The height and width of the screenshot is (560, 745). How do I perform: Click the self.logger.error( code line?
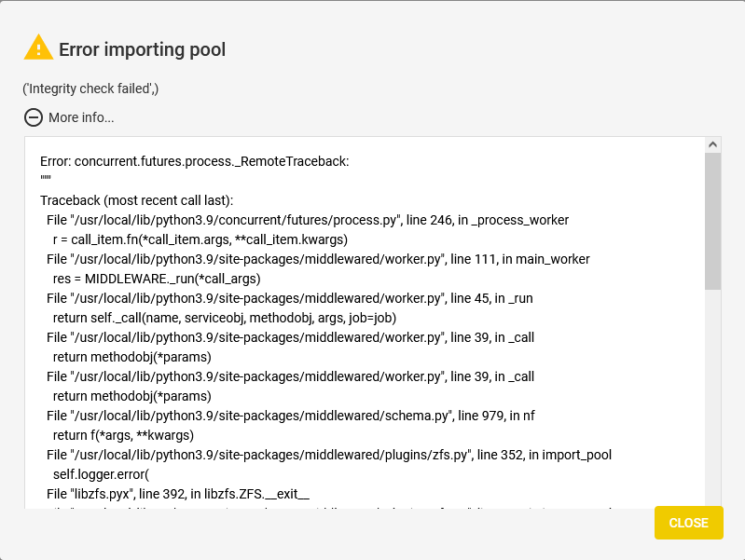coord(101,474)
